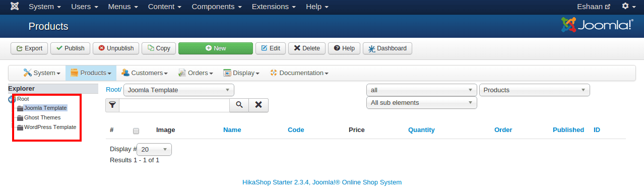Sort by the Name column
Screen dimensions: 644x194
click(232, 130)
